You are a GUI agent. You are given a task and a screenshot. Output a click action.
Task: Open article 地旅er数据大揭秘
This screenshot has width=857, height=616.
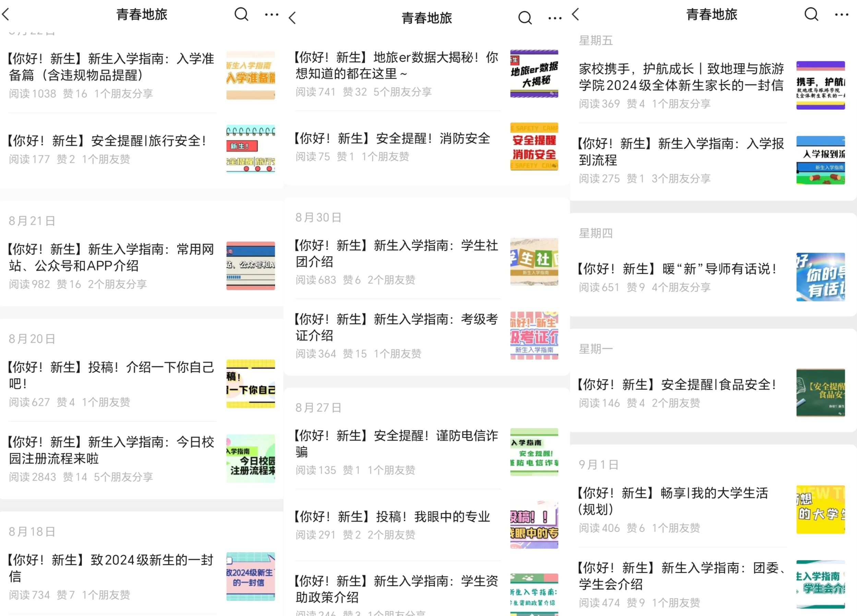(x=397, y=65)
